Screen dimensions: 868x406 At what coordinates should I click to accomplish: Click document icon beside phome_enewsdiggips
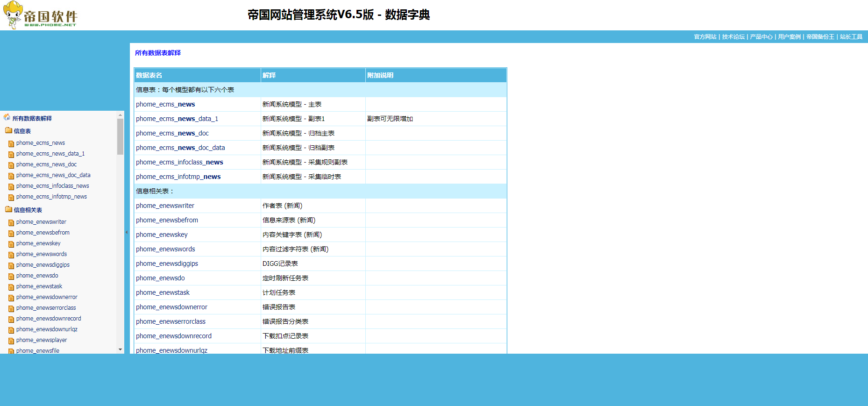[x=11, y=265]
